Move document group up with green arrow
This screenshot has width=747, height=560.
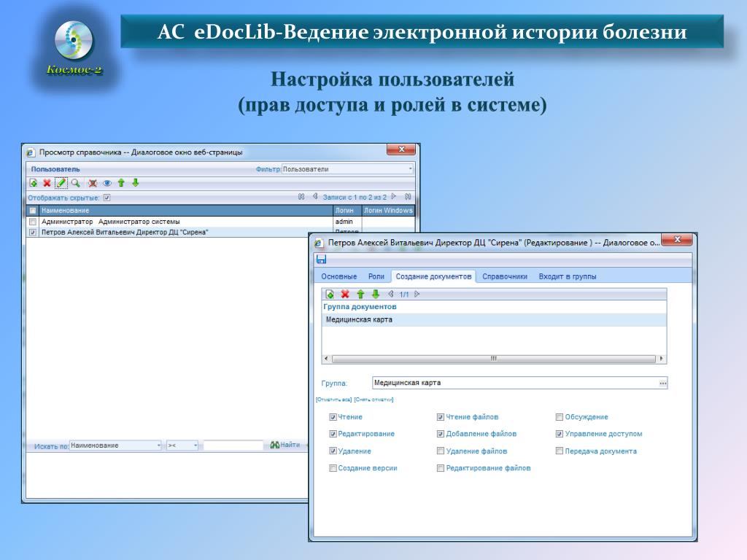pos(360,295)
